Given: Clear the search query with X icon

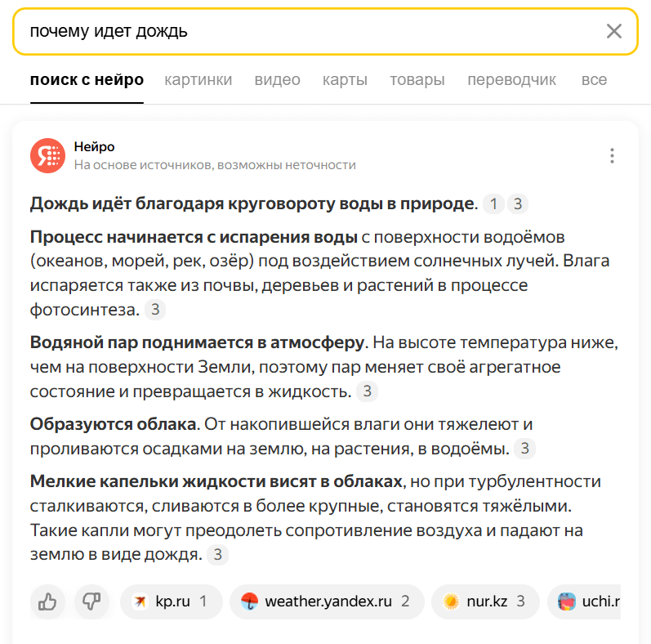Looking at the screenshot, I should pyautogui.click(x=613, y=32).
